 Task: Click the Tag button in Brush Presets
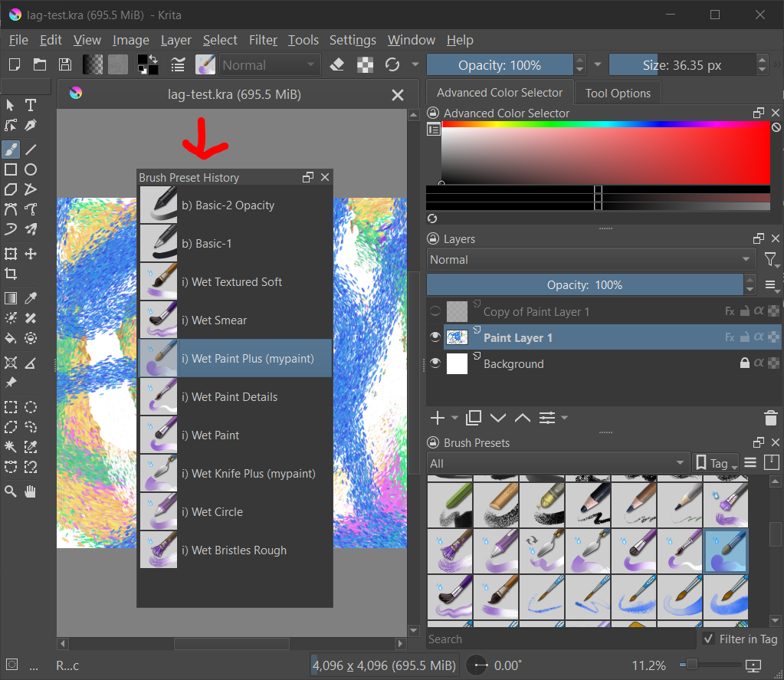coord(713,463)
